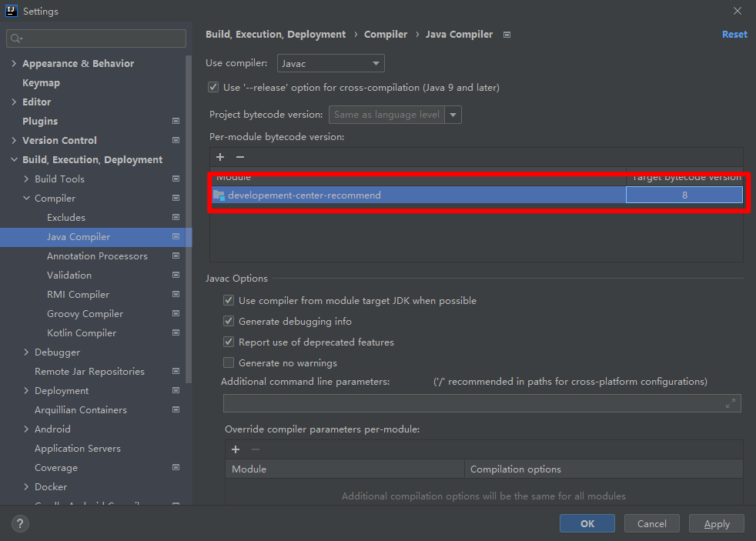Click project-level icon next to Excludes

coord(176,217)
